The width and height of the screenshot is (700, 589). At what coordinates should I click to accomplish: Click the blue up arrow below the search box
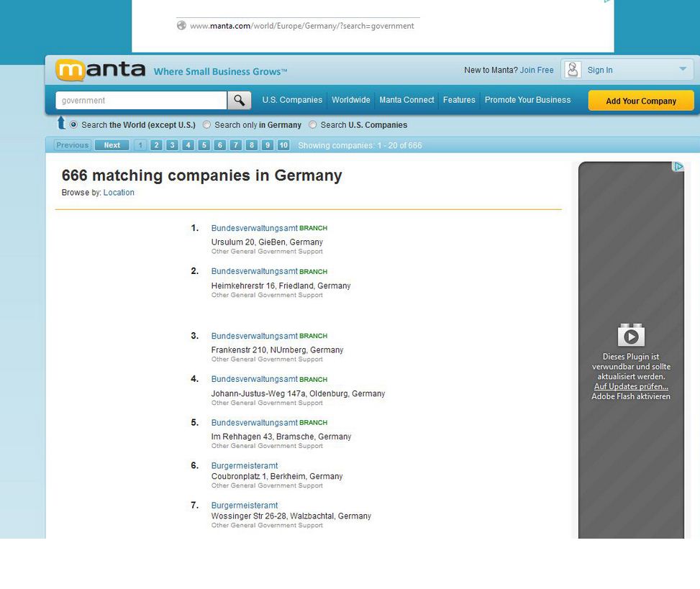tap(61, 124)
